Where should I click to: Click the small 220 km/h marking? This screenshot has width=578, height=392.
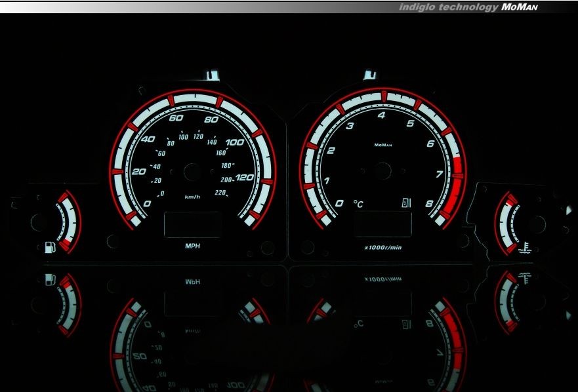(220, 192)
